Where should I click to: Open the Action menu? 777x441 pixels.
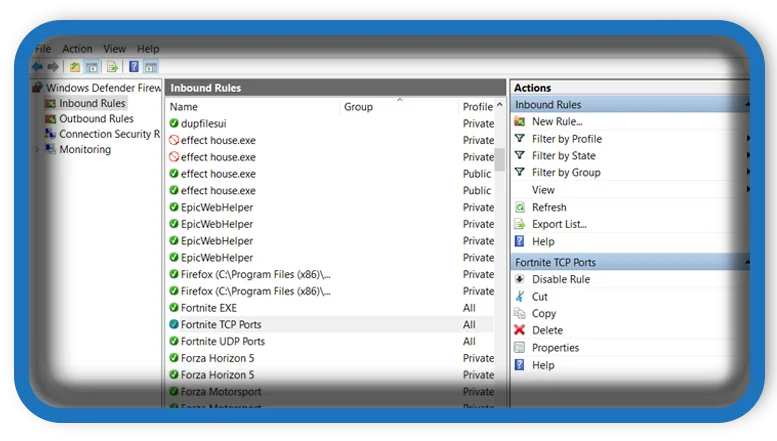click(77, 49)
